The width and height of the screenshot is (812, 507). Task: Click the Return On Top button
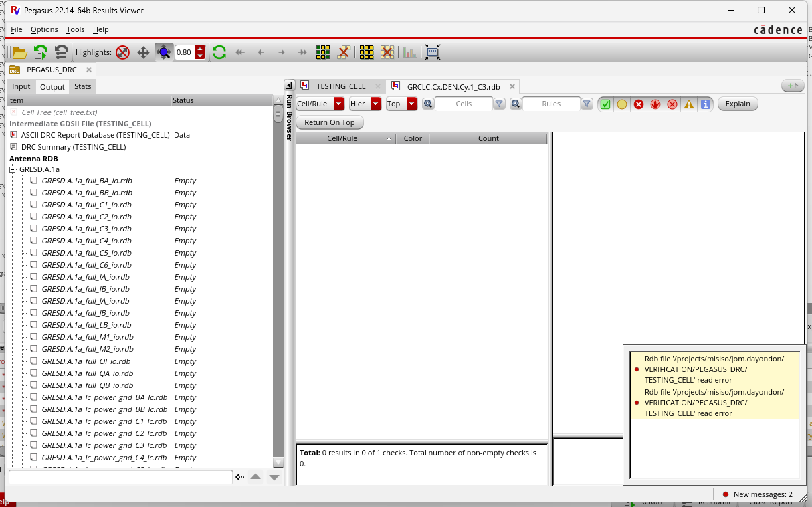(x=329, y=122)
